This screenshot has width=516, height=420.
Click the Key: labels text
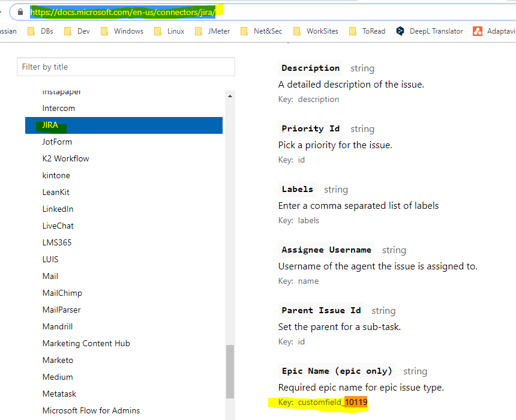[x=298, y=221]
